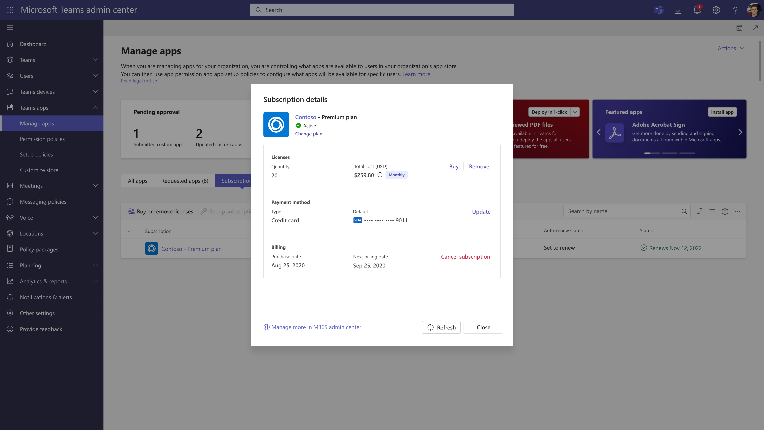Click the Meetings icon in sidebar
Image resolution: width=764 pixels, height=430 pixels.
pos(10,186)
